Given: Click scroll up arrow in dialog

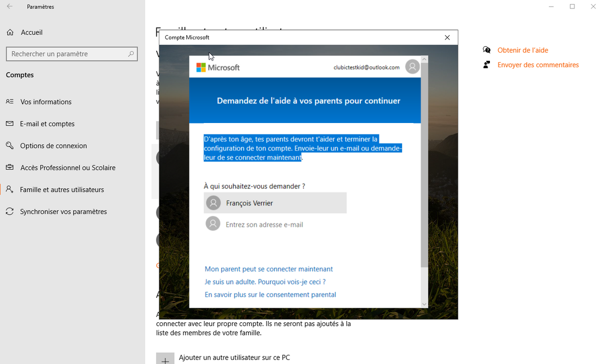Looking at the screenshot, I should tap(424, 59).
